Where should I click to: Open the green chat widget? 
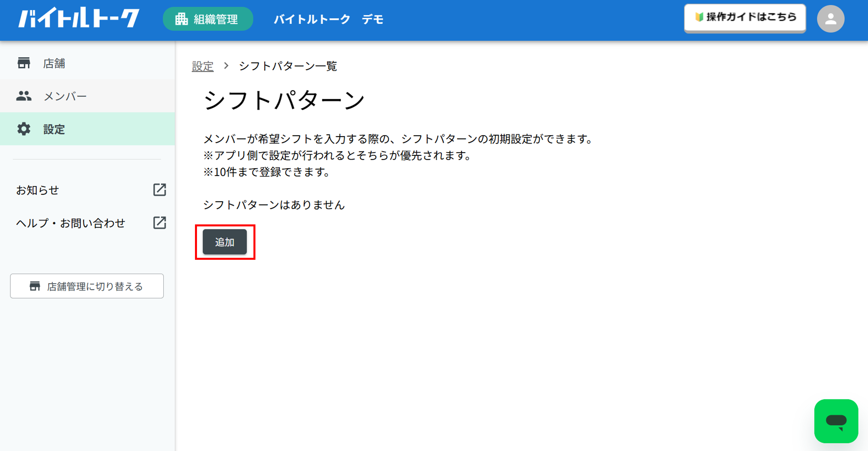click(836, 421)
